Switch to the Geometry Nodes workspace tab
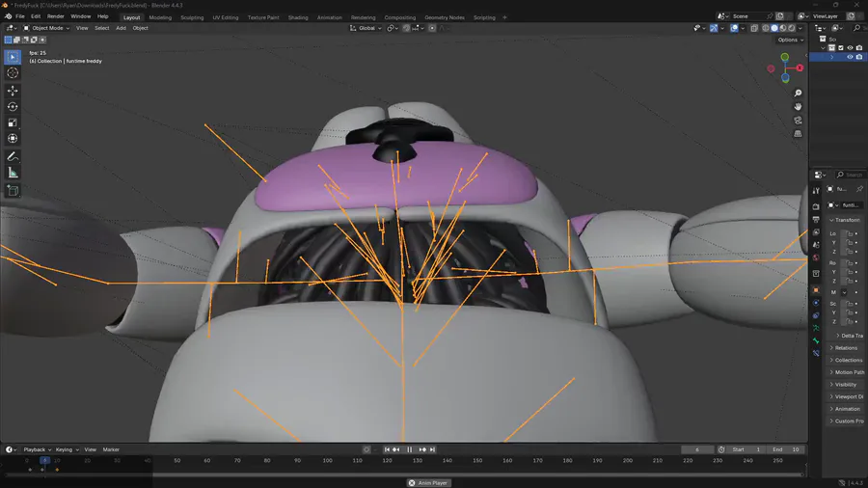 pos(445,17)
